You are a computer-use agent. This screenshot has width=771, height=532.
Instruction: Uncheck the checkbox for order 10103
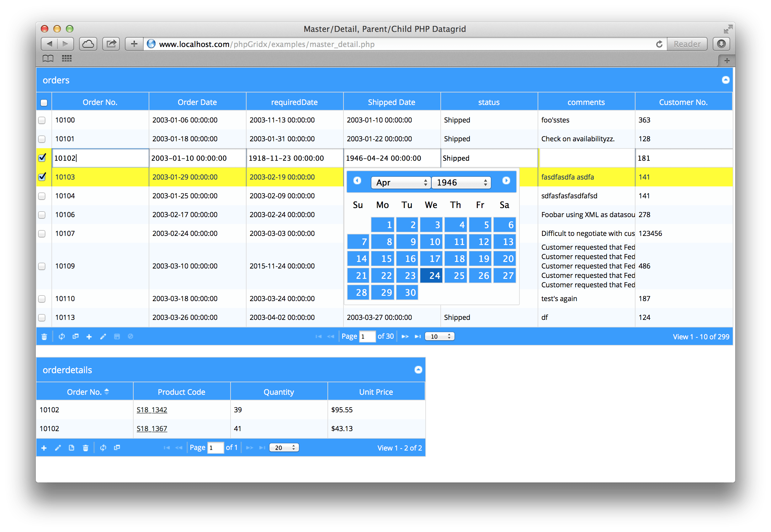(x=42, y=177)
